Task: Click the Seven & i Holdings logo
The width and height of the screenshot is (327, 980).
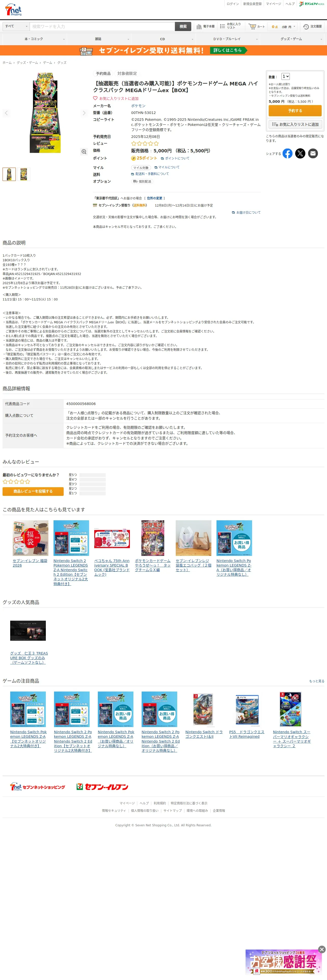Action: point(311,4)
